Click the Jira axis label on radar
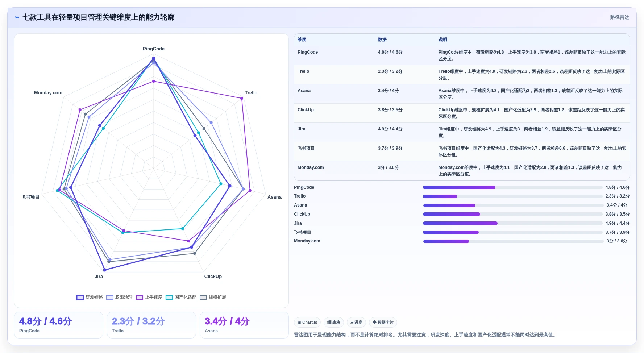The width and height of the screenshot is (644, 353). click(99, 277)
